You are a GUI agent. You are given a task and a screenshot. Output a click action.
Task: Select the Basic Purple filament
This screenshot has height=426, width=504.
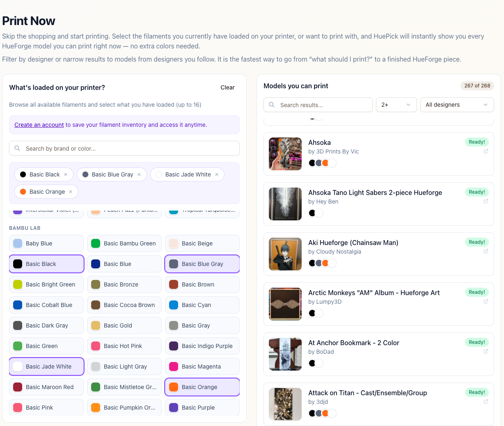202,408
